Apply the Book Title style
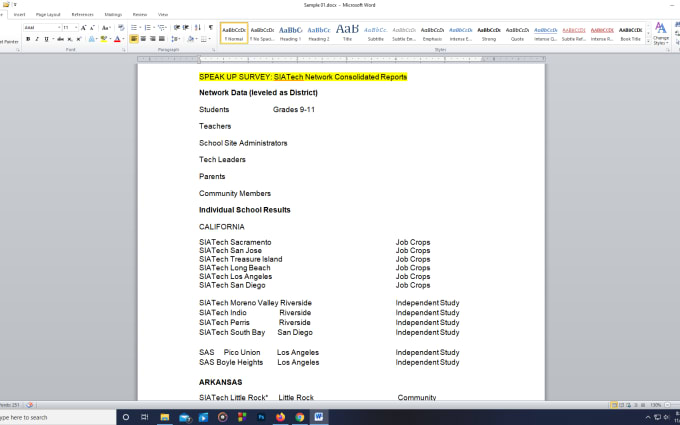The height and width of the screenshot is (425, 680). [630, 33]
